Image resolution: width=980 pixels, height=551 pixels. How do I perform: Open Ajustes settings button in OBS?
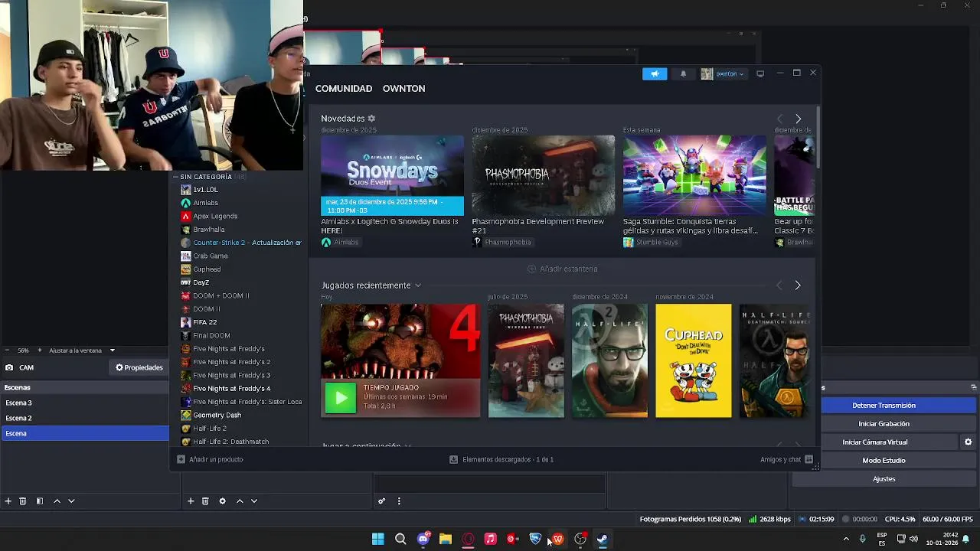(x=884, y=479)
